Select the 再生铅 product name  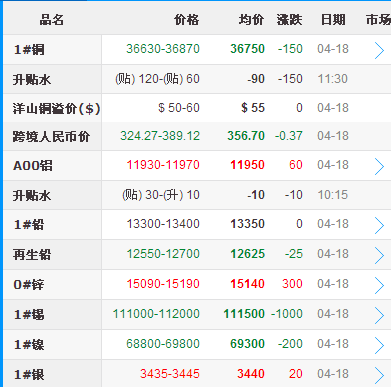32,254
